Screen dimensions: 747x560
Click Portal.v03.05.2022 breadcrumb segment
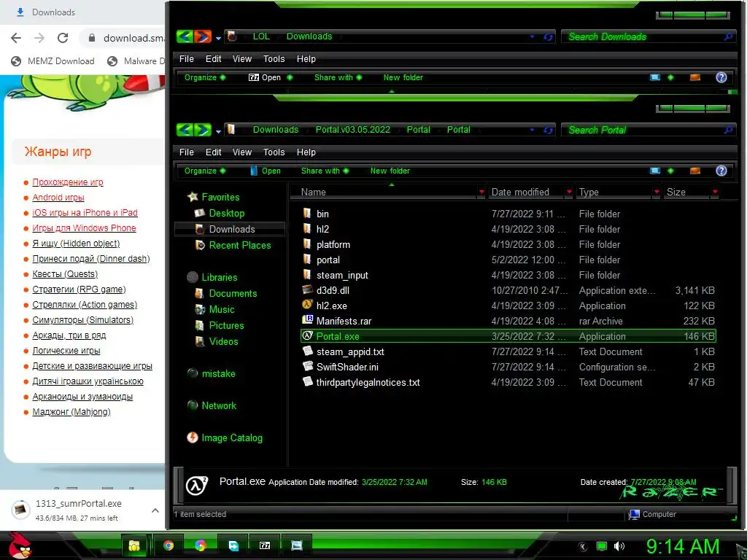352,130
